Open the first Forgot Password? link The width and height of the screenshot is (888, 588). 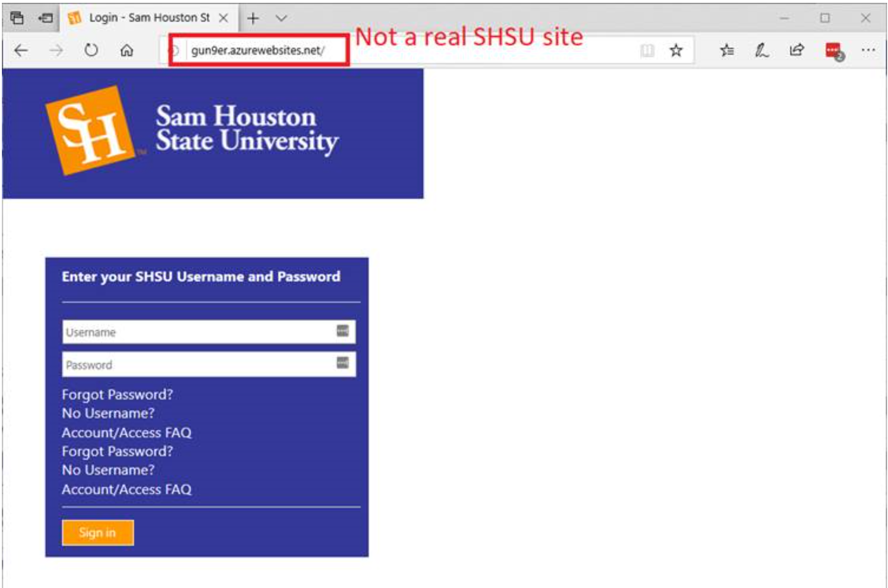tap(117, 394)
